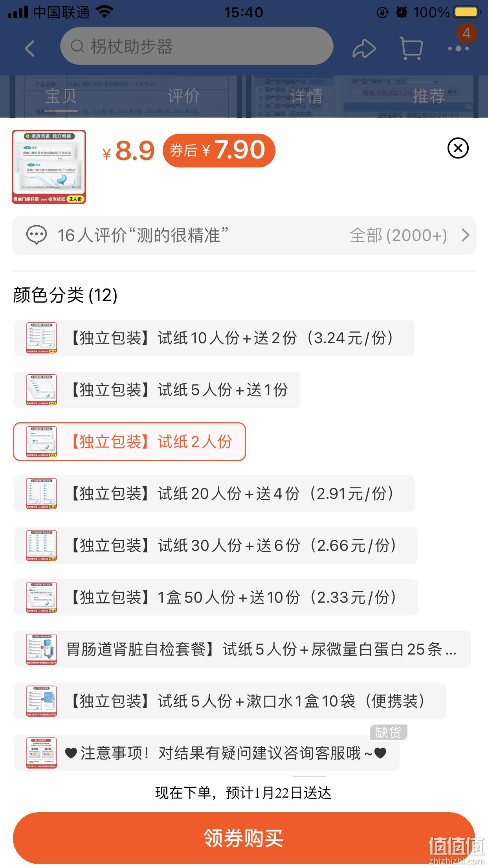The width and height of the screenshot is (488, 868).
Task: Tap the review speech bubble icon
Action: [x=36, y=235]
